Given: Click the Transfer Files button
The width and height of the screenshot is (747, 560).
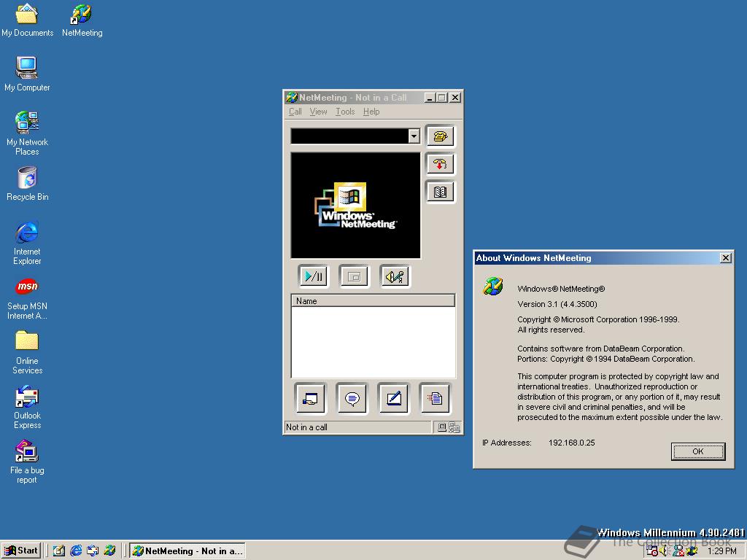Looking at the screenshot, I should [435, 398].
